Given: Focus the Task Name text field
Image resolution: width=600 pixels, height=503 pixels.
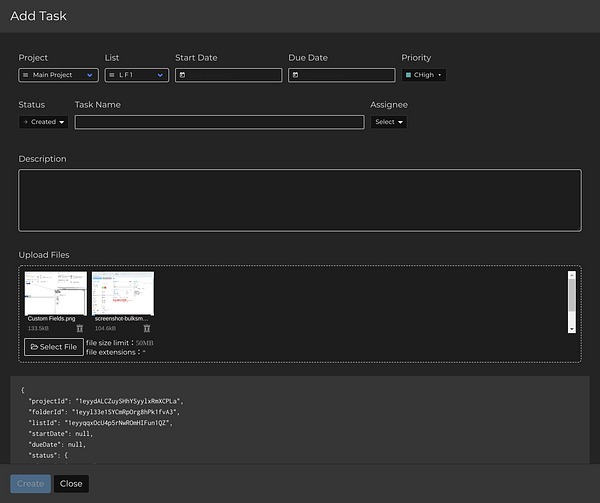Looking at the screenshot, I should coord(220,122).
